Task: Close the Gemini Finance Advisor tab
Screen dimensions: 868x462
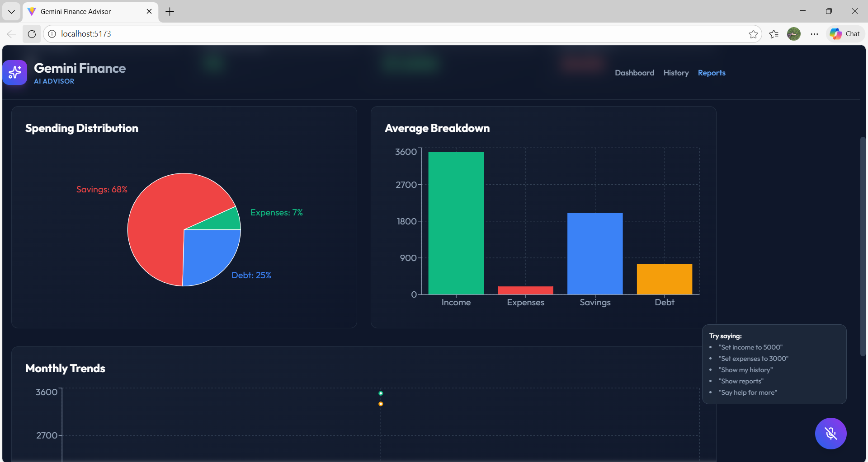Action: [149, 12]
